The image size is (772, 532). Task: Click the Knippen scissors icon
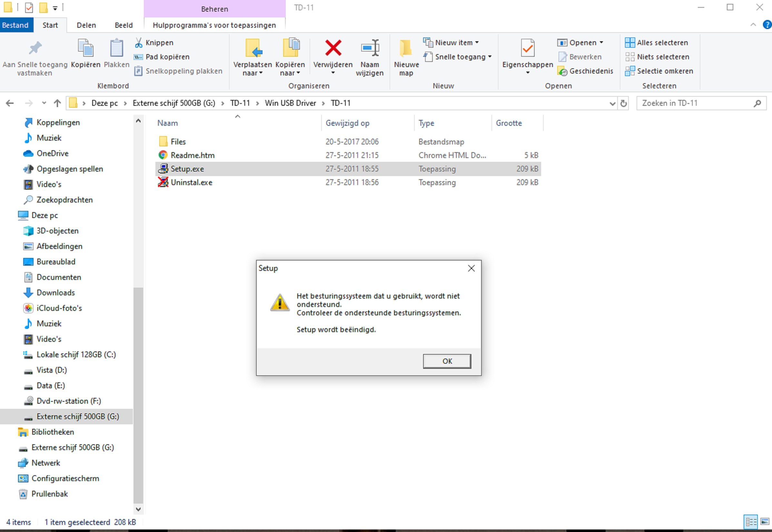pos(138,43)
